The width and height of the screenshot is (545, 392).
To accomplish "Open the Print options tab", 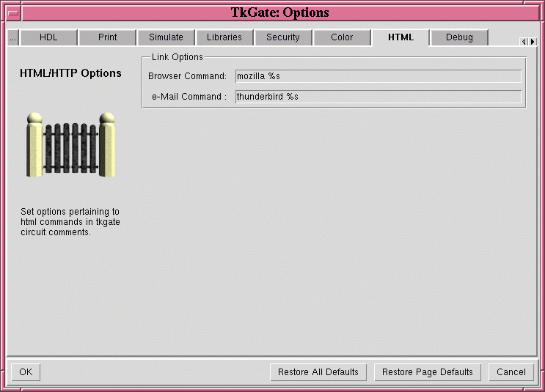I will pyautogui.click(x=107, y=37).
